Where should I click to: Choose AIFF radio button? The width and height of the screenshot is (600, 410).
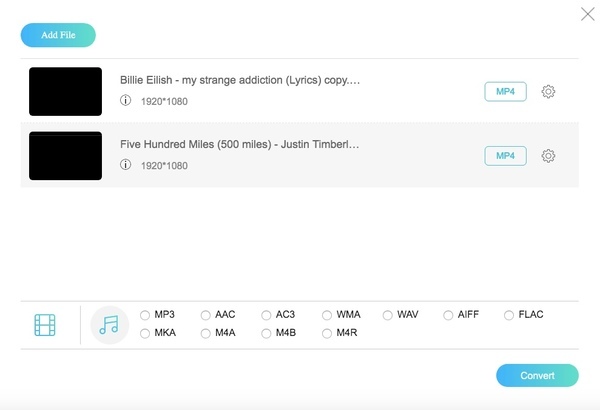448,315
